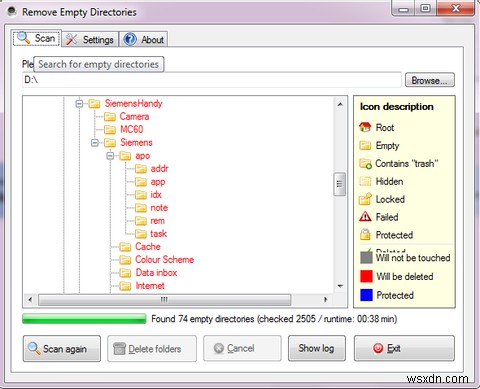Switch to the Settings tab
The image size is (480, 389).
[90, 40]
